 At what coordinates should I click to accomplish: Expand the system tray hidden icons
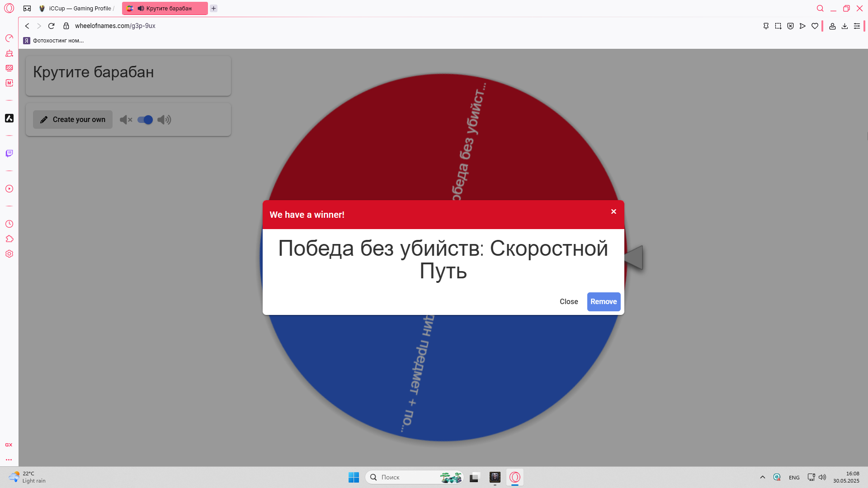(763, 477)
